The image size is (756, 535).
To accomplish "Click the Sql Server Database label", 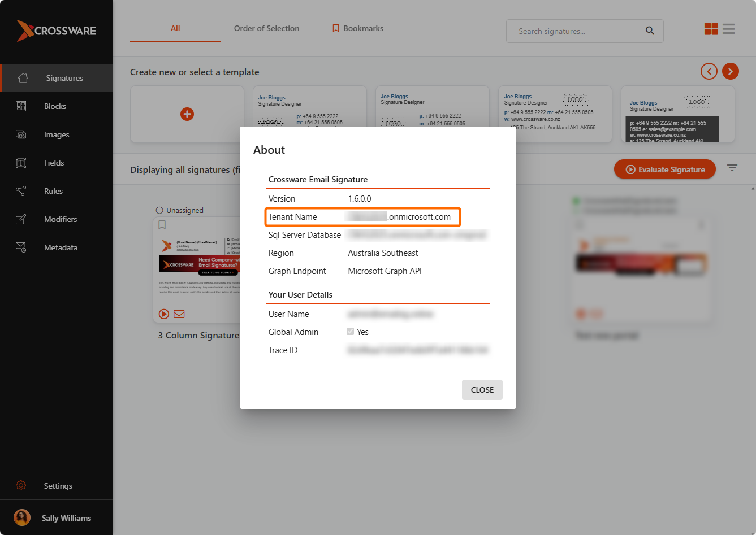I will coord(305,235).
